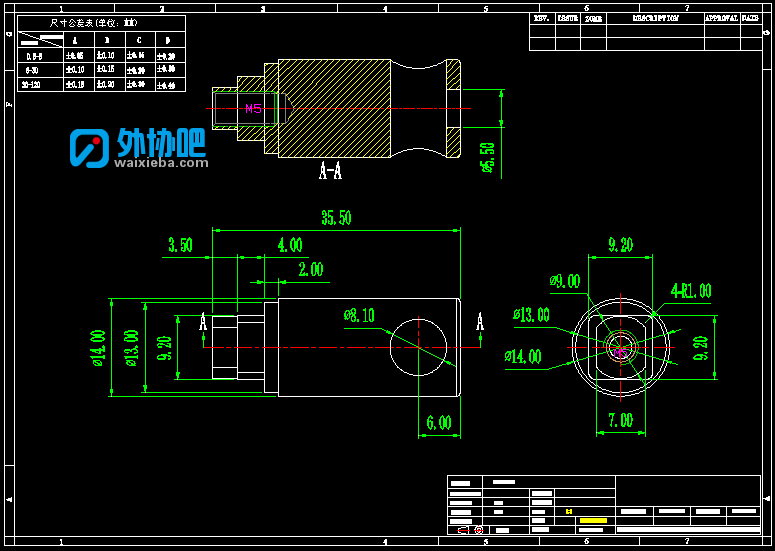Viewport: 775px width, 551px height.
Task: Select the ±0.20 cell in the 30-120 row
Action: tap(105, 85)
